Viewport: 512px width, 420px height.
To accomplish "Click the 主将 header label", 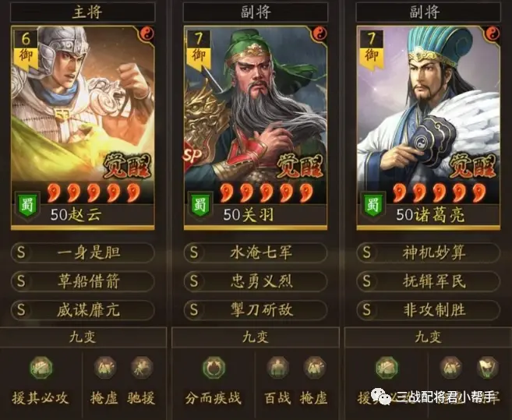I will coord(87,12).
